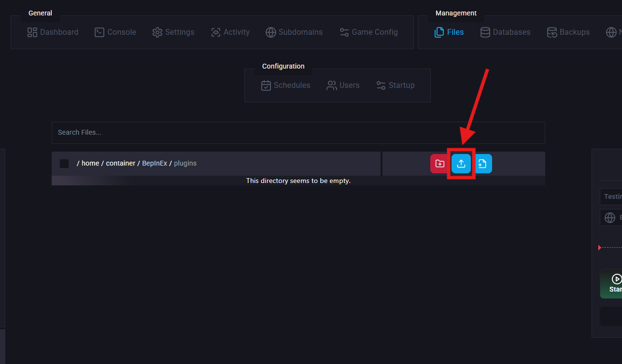
Task: Go to the Settings tab
Action: (173, 32)
